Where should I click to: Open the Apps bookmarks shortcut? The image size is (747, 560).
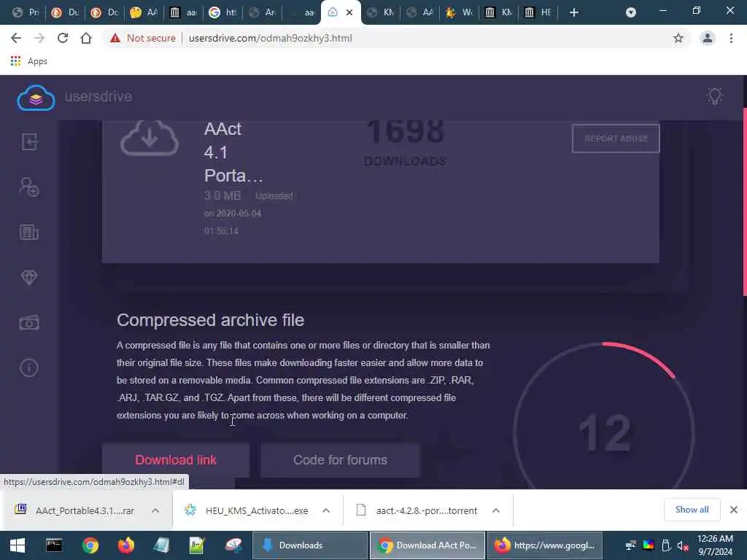pos(28,61)
